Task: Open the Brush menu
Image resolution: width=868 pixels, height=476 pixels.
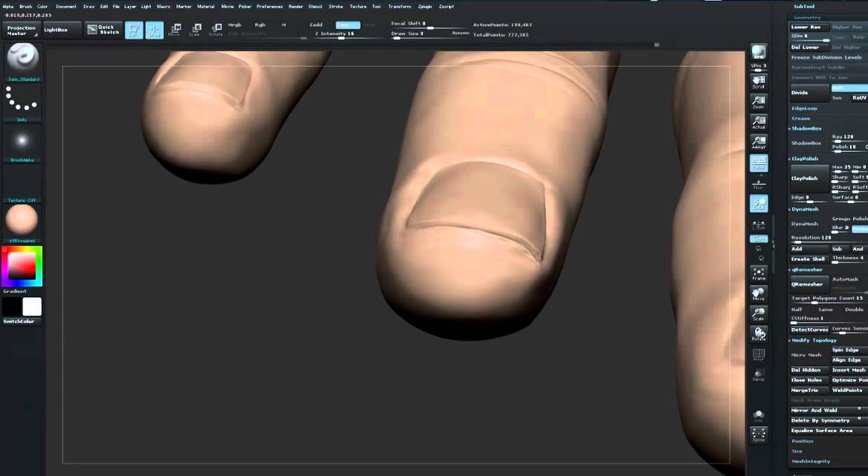Action: [25, 7]
